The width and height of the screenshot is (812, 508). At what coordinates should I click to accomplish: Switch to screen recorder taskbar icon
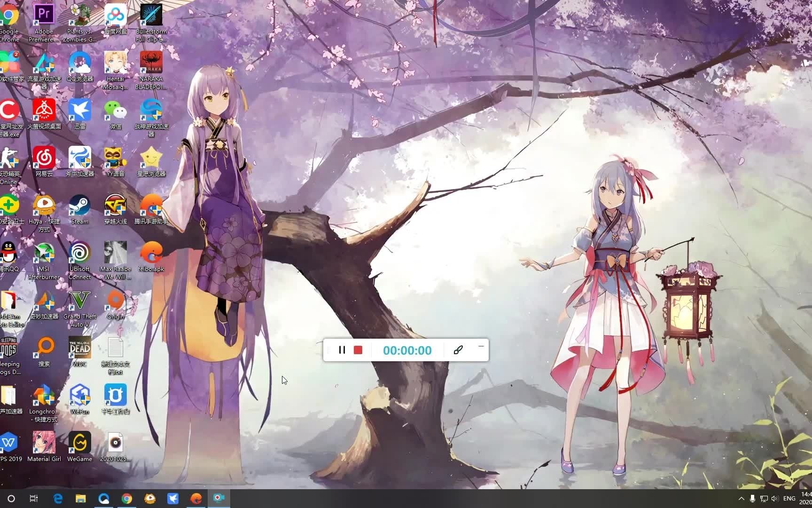pyautogui.click(x=219, y=499)
